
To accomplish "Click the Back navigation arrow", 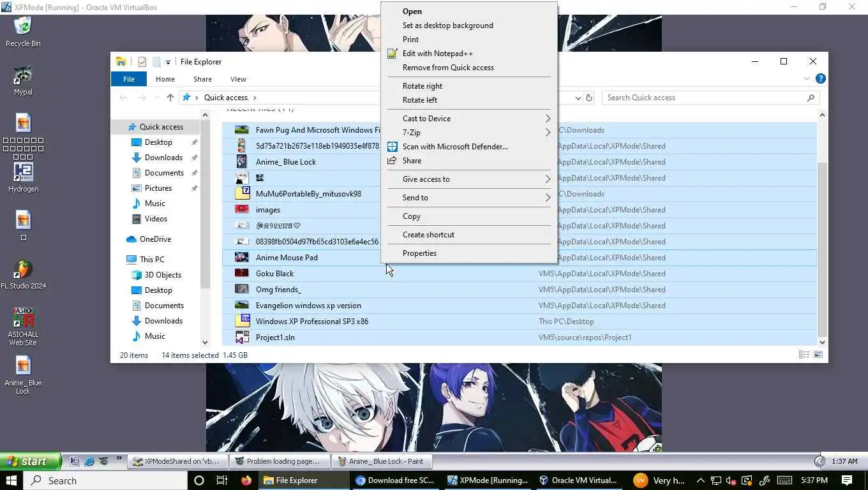I will 124,98.
